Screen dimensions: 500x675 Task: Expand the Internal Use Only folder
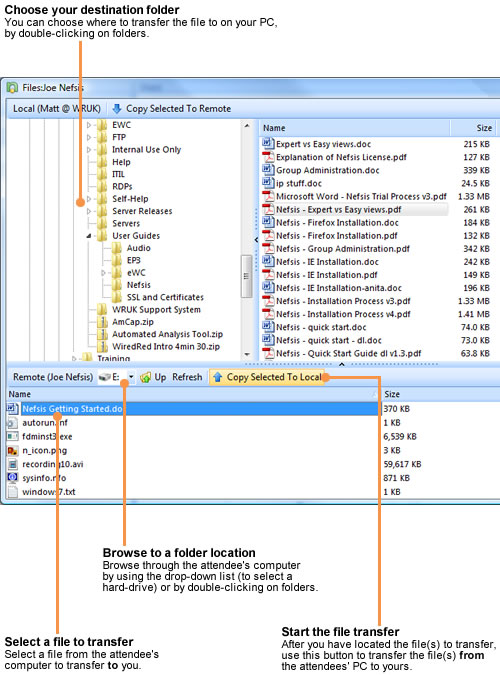click(x=89, y=150)
